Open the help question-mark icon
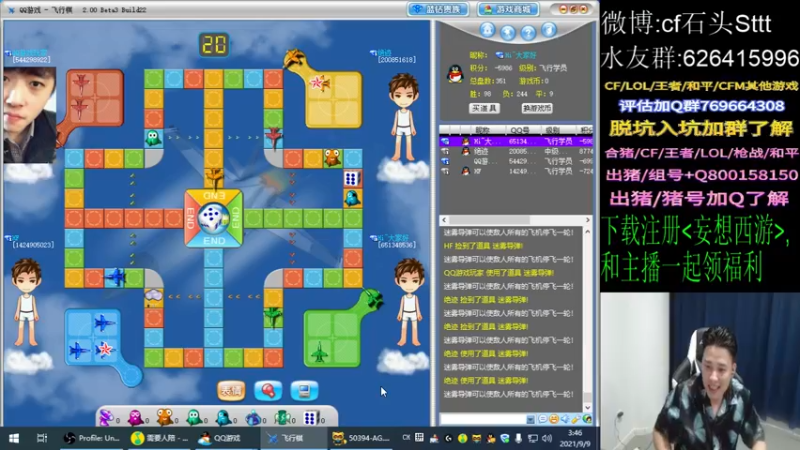Image resolution: width=800 pixels, height=450 pixels. pyautogui.click(x=528, y=33)
